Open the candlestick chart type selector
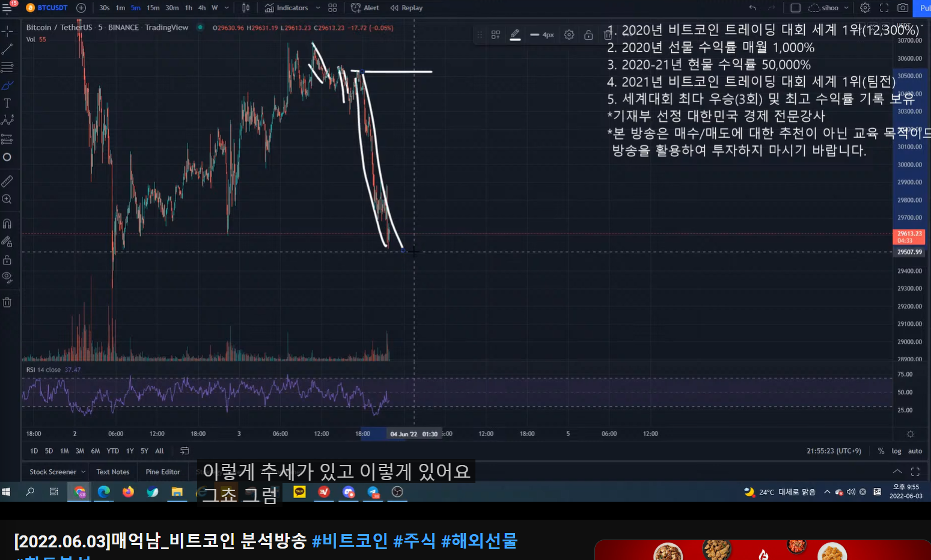The image size is (931, 560). coord(246,8)
